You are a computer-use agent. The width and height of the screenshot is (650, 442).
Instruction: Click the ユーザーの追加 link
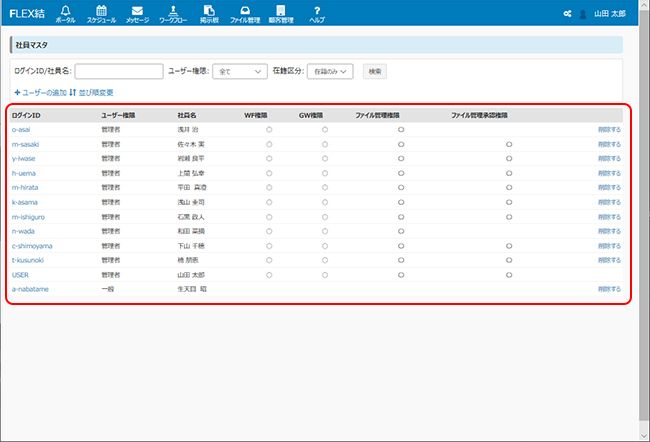44,92
